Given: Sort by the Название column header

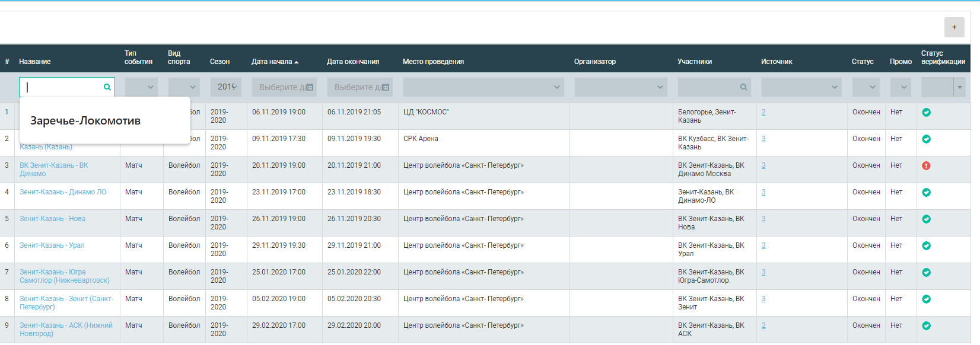Looking at the screenshot, I should point(34,62).
